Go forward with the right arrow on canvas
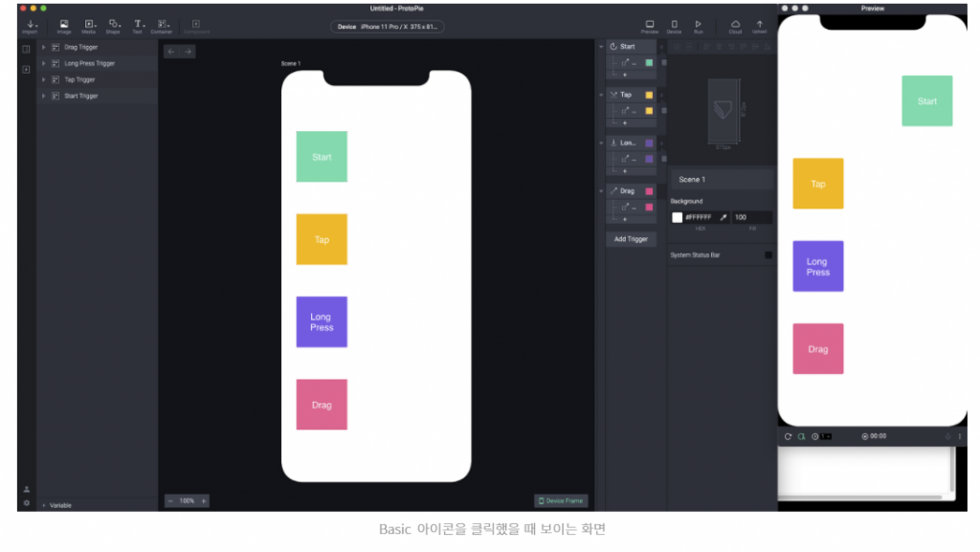980x552 pixels. [189, 52]
